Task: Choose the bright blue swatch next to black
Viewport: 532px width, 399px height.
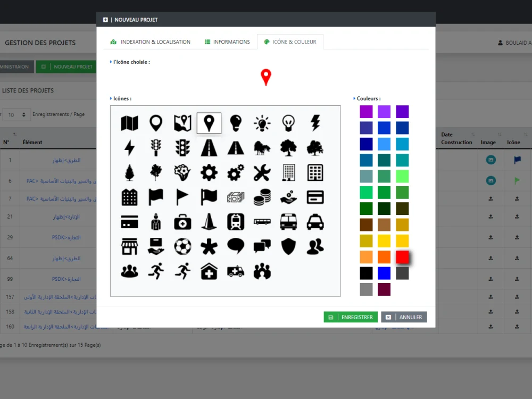Action: tap(384, 273)
